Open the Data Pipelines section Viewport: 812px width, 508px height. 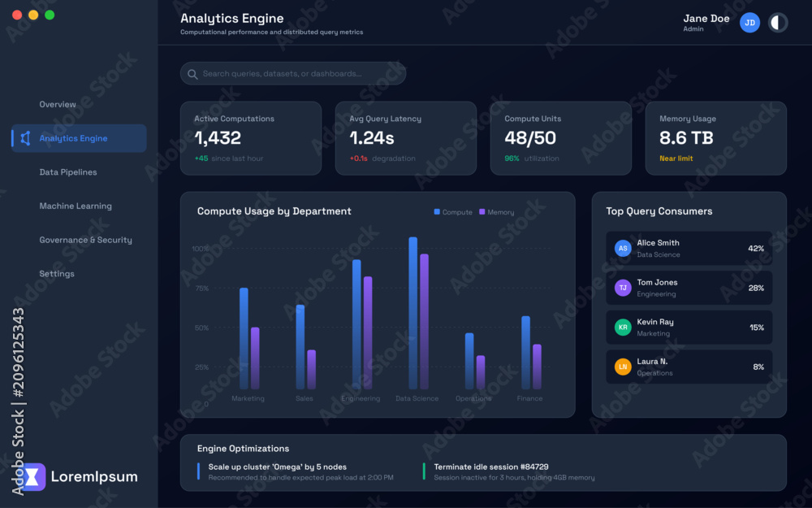[68, 172]
